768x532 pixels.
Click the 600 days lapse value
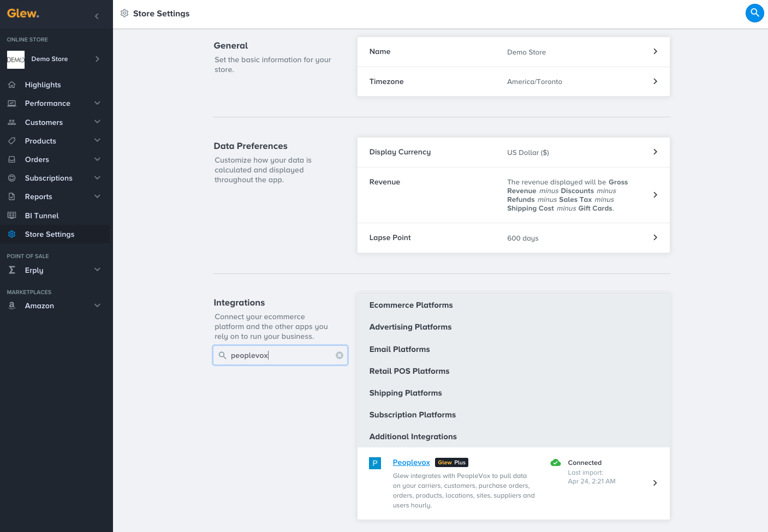click(523, 238)
